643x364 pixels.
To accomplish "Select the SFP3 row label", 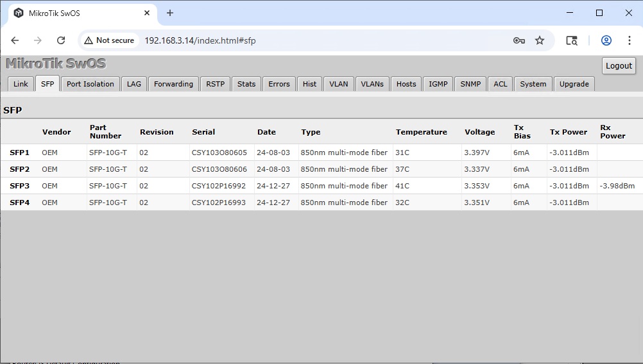I will (19, 186).
